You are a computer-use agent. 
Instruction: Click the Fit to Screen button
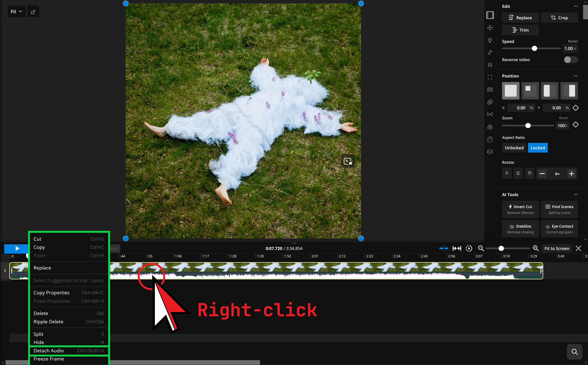point(556,248)
